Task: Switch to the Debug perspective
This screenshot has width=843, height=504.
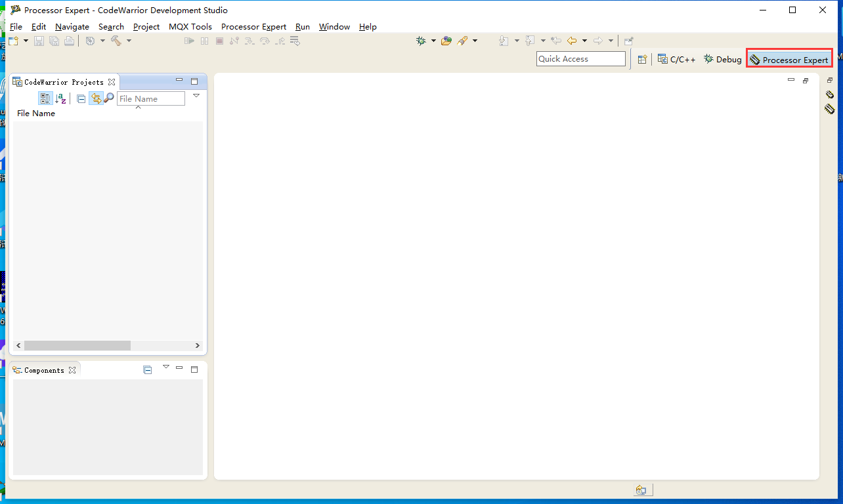Action: pos(722,59)
